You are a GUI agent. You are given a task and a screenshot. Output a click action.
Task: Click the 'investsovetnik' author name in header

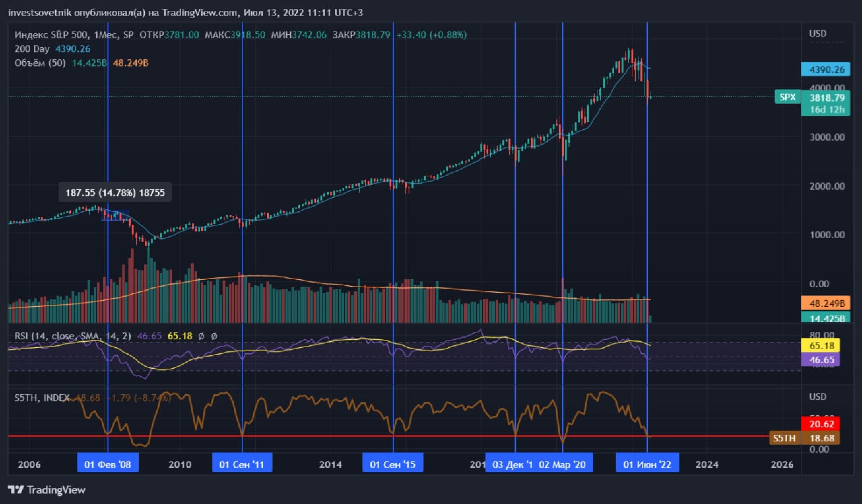click(40, 13)
